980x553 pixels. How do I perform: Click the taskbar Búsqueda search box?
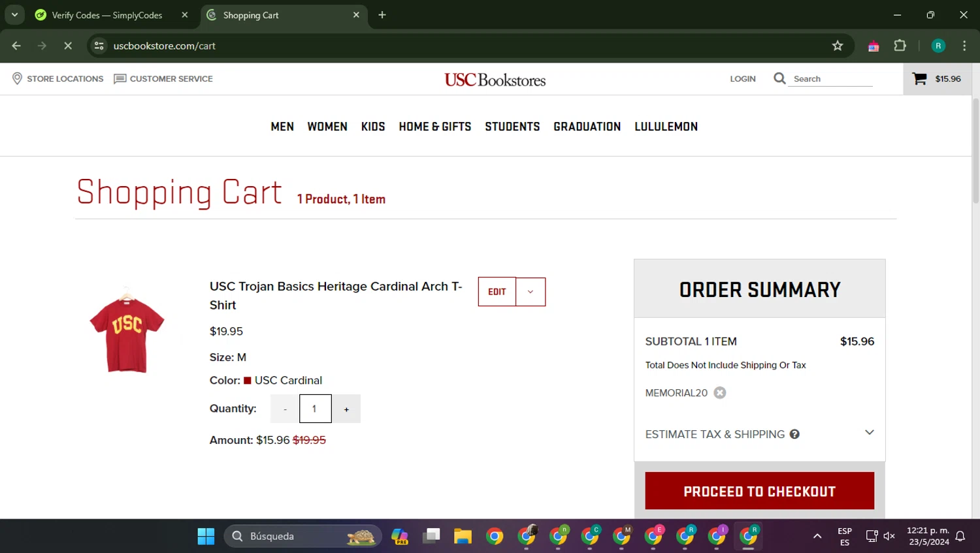(x=303, y=536)
